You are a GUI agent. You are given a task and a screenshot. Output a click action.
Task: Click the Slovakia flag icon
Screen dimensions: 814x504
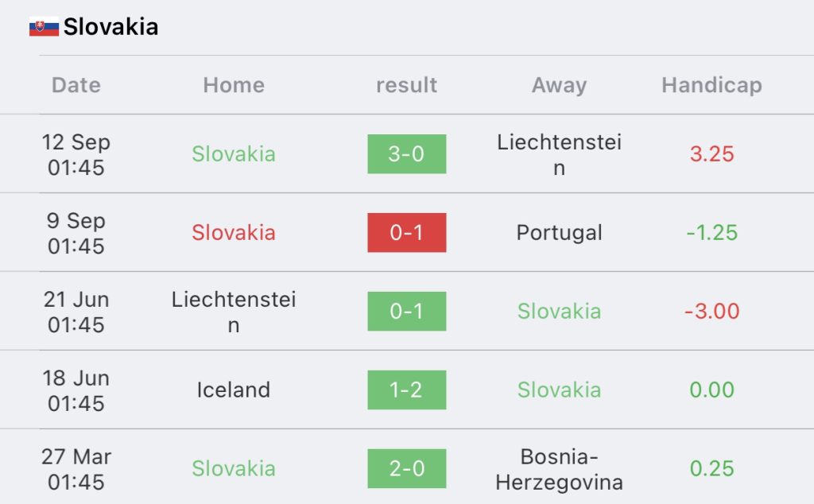pyautogui.click(x=44, y=27)
